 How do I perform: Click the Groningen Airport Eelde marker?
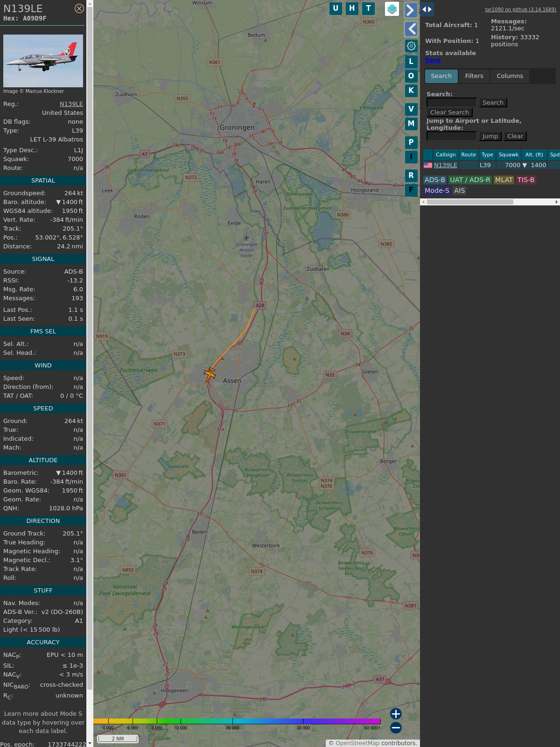point(246,238)
